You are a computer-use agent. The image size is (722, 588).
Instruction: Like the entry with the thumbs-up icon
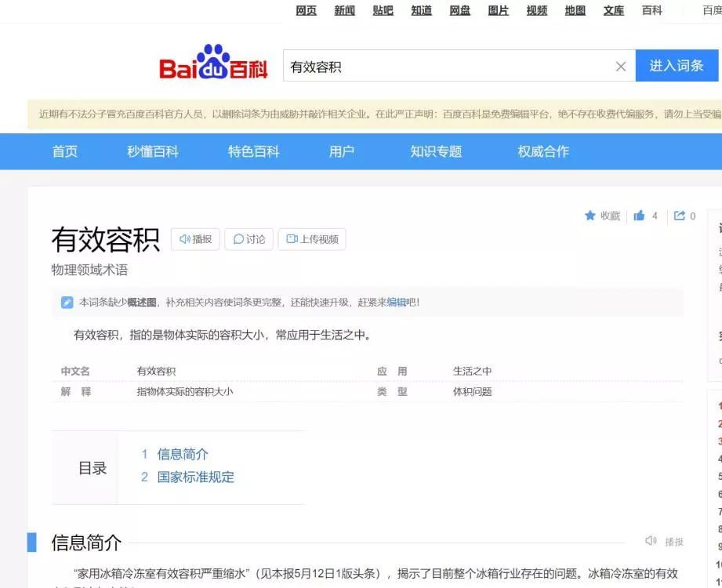click(x=638, y=216)
